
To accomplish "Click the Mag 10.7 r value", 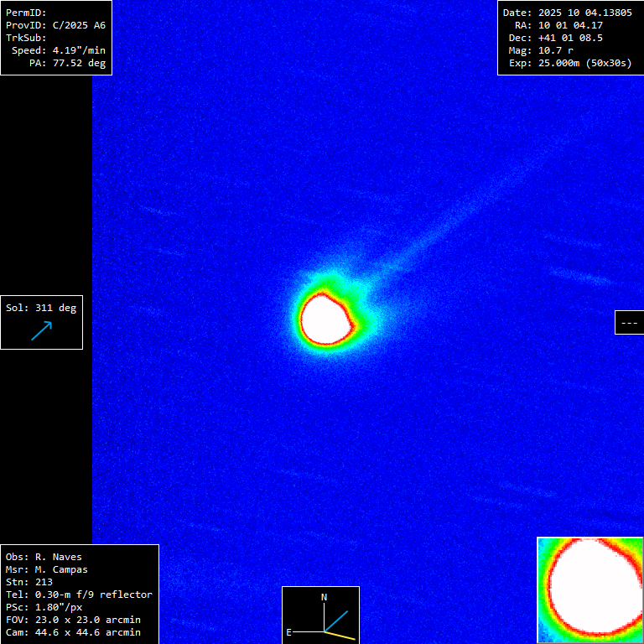I will (541, 50).
